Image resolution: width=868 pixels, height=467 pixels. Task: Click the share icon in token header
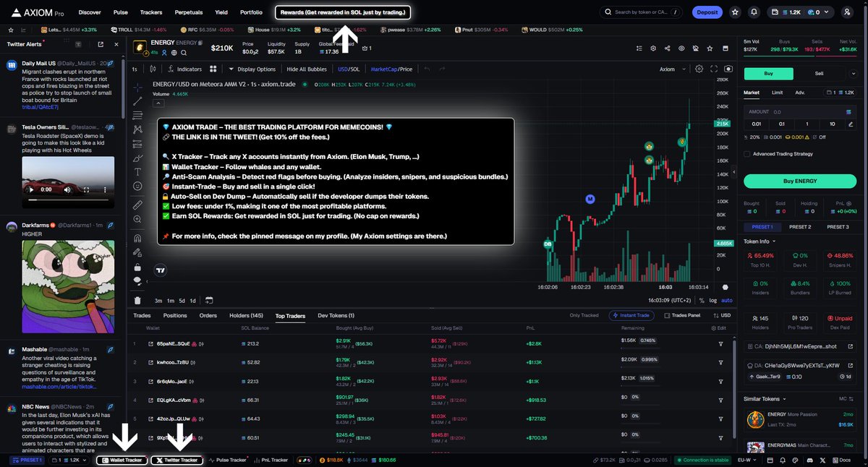pos(666,48)
